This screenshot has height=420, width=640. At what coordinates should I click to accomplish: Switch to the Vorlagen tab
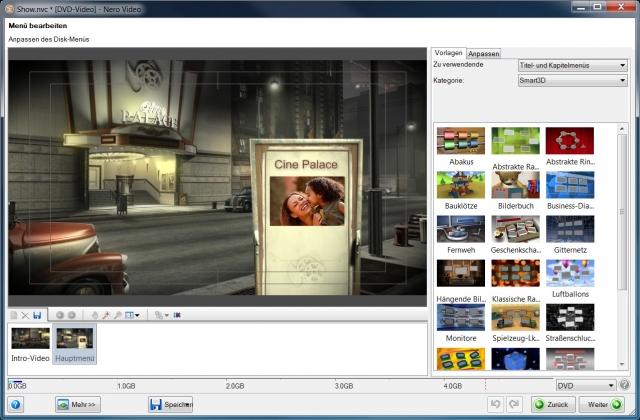pos(447,53)
